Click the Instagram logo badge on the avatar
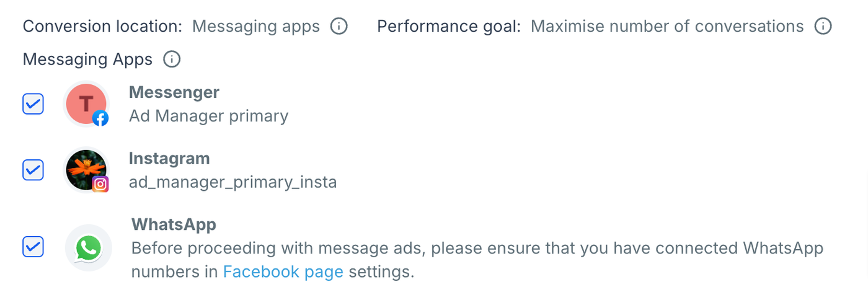 100,184
